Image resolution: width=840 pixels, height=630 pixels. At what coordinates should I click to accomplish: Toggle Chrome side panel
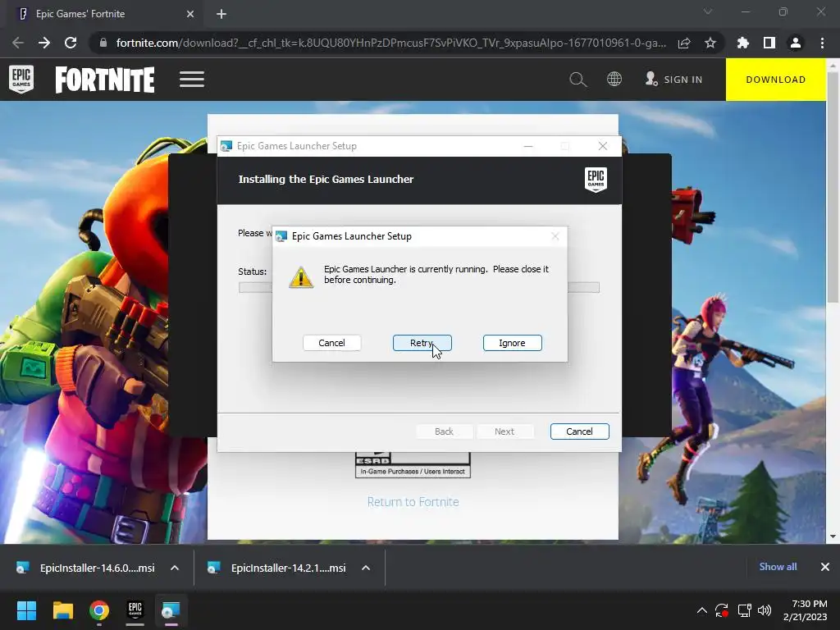coord(769,43)
